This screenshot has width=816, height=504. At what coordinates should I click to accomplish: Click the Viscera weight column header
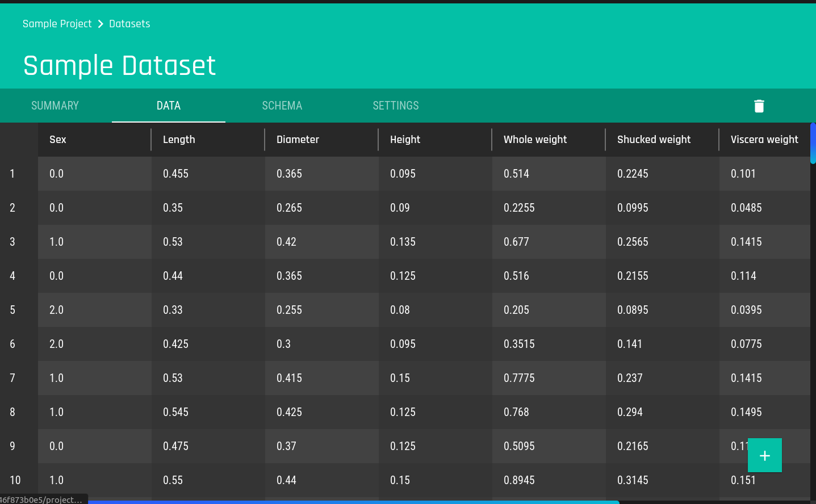[x=764, y=139]
